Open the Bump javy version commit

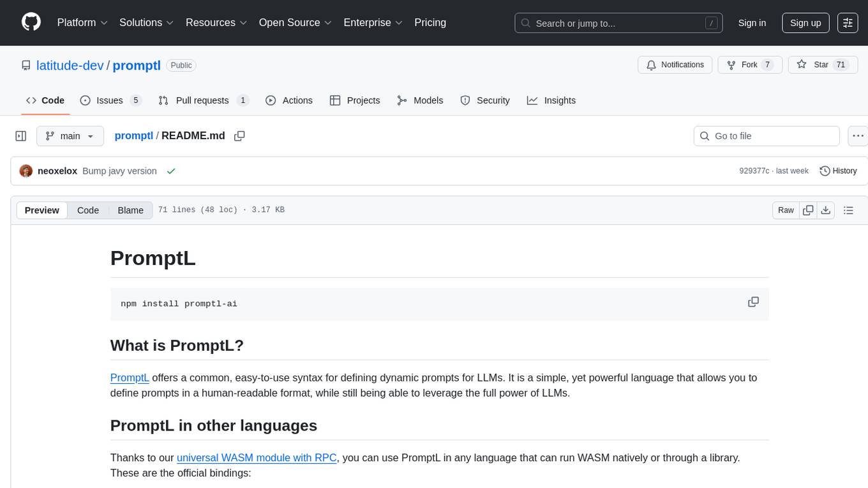point(119,171)
